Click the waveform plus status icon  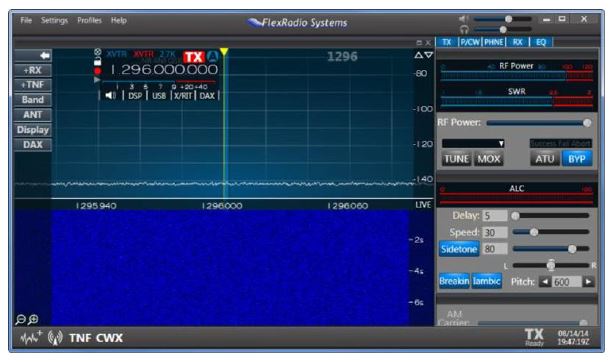coord(31,338)
